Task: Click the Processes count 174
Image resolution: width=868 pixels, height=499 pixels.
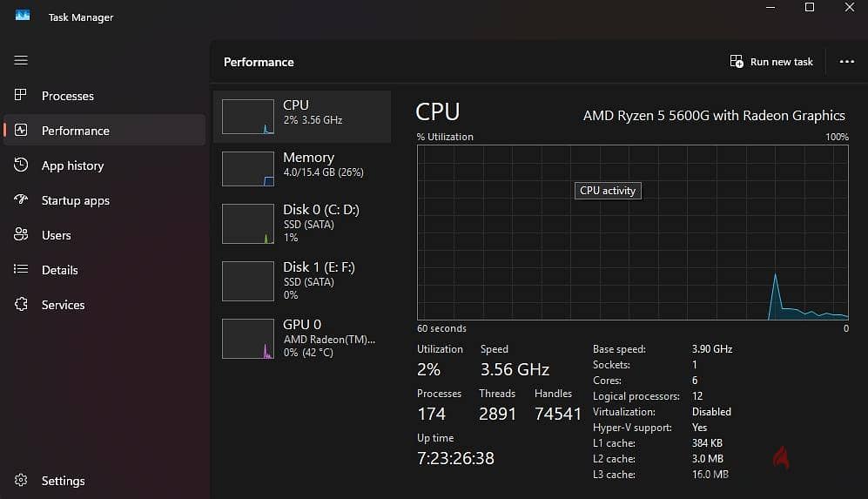Action: point(431,414)
